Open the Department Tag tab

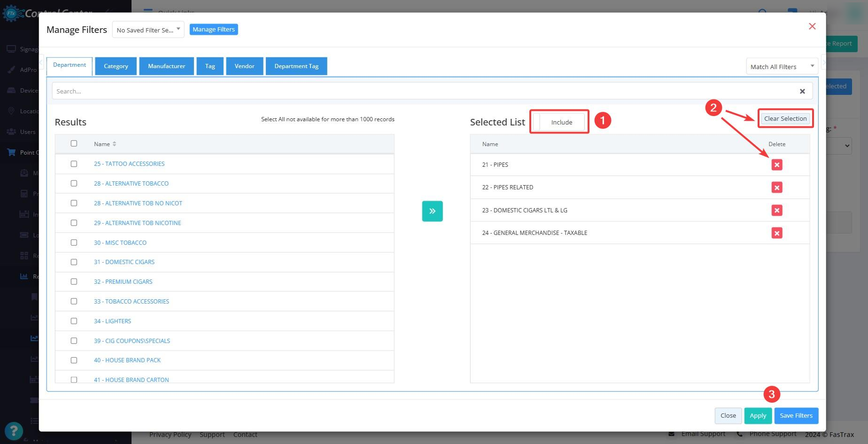point(296,66)
